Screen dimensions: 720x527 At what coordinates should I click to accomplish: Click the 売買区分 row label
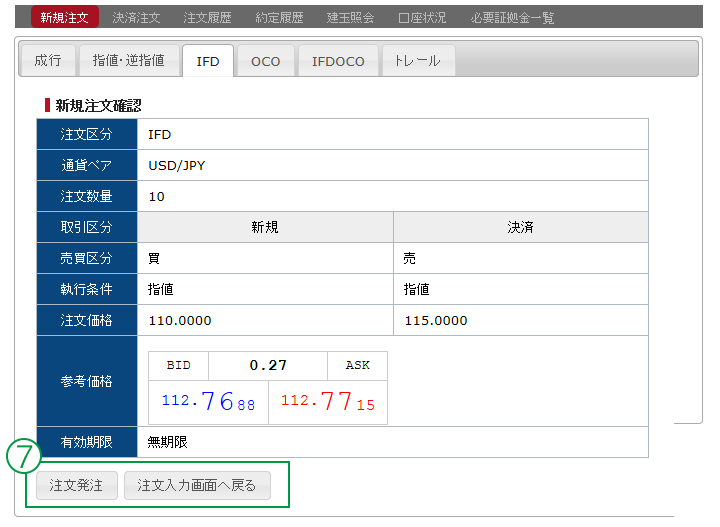pyautogui.click(x=87, y=258)
